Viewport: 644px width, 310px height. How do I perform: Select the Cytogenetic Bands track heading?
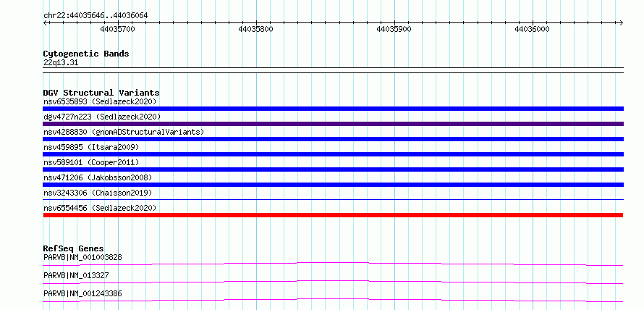(86, 54)
